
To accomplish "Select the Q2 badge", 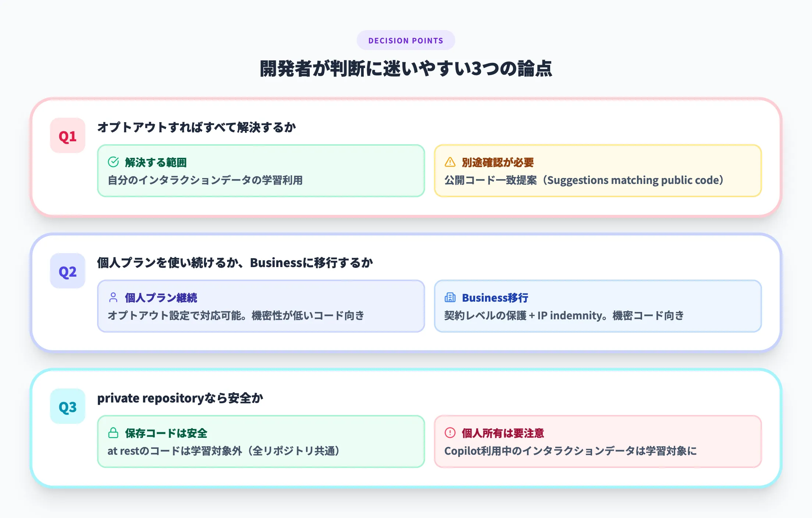I will [x=67, y=271].
